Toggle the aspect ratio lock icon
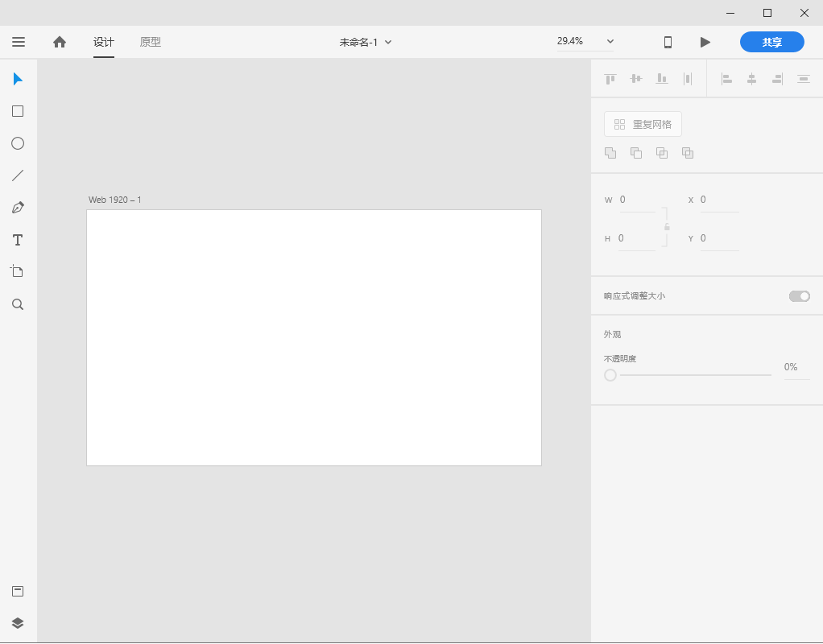 [667, 227]
